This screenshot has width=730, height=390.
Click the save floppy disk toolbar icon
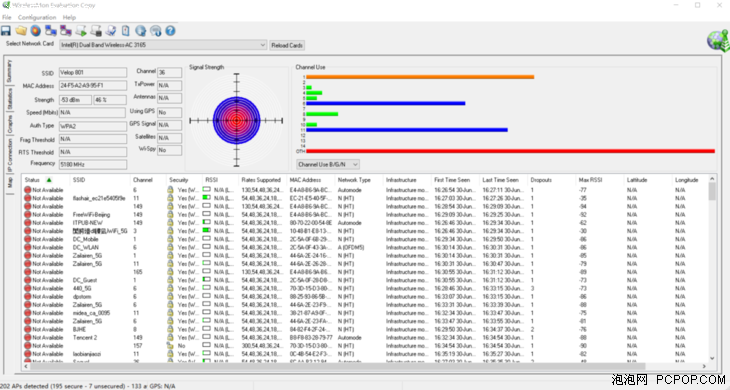coord(6,31)
